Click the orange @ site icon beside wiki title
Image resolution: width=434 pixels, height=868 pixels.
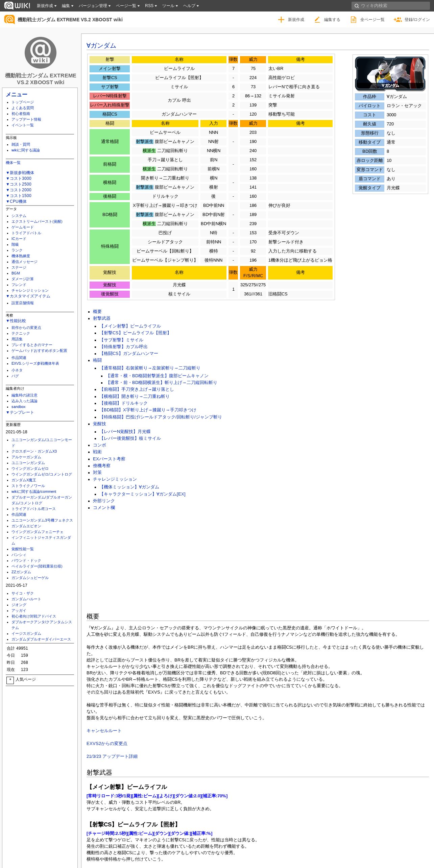pos(9,20)
